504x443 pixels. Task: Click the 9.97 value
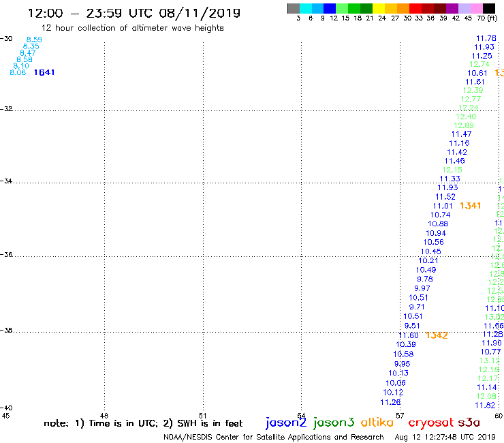pyautogui.click(x=422, y=288)
